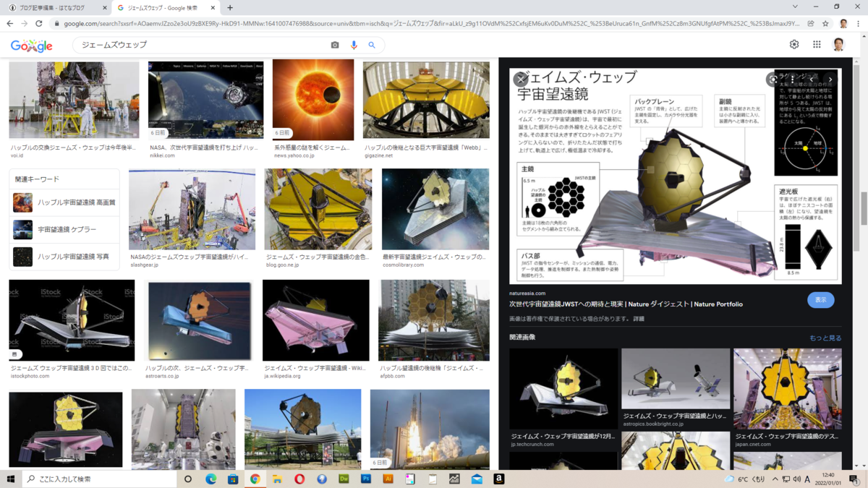Open the cosmolibrary.com telescope thumbnail

(x=435, y=210)
